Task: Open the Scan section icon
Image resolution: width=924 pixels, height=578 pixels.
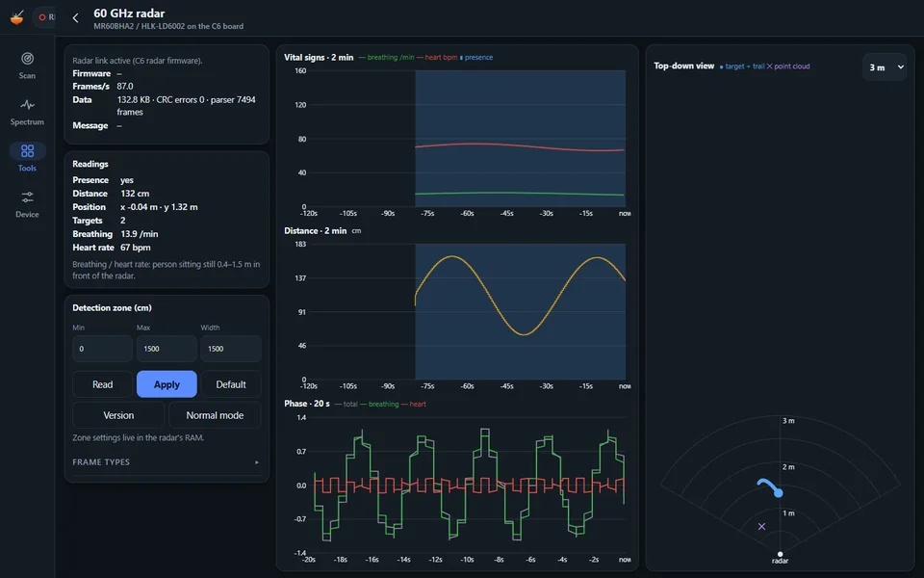Action: click(x=27, y=59)
